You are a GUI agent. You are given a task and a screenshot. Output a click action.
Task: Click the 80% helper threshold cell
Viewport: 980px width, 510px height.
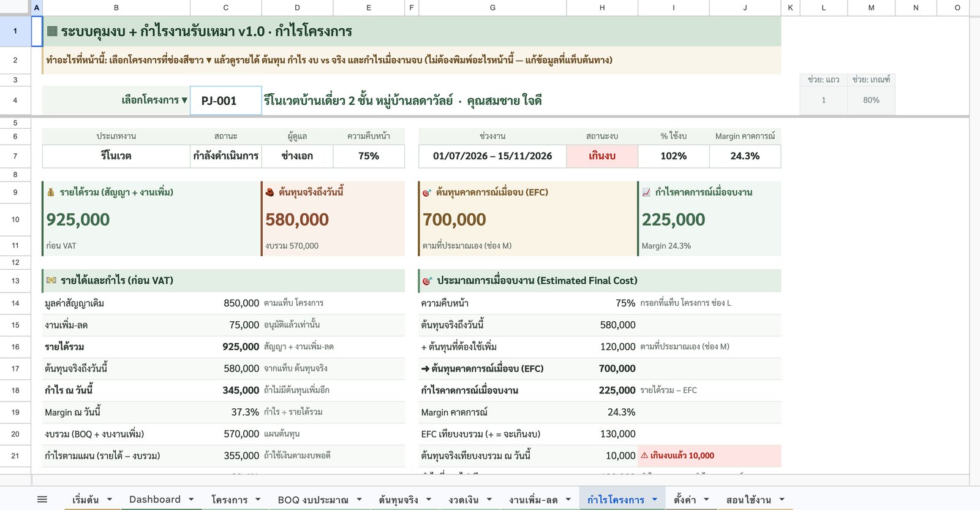(871, 100)
